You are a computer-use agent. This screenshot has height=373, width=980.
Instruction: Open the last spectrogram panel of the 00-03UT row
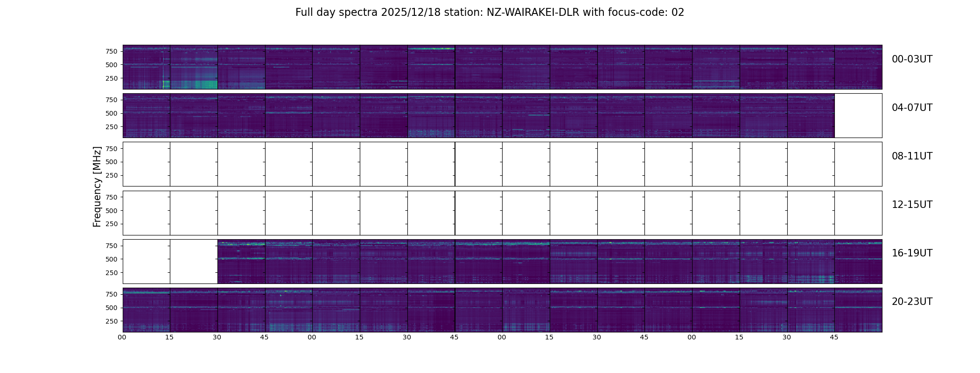[x=858, y=67]
